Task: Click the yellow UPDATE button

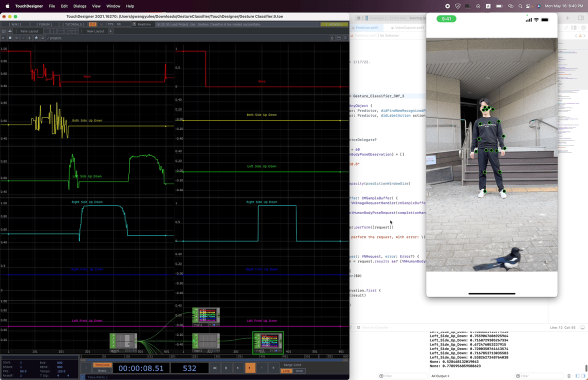Action: tap(334, 24)
